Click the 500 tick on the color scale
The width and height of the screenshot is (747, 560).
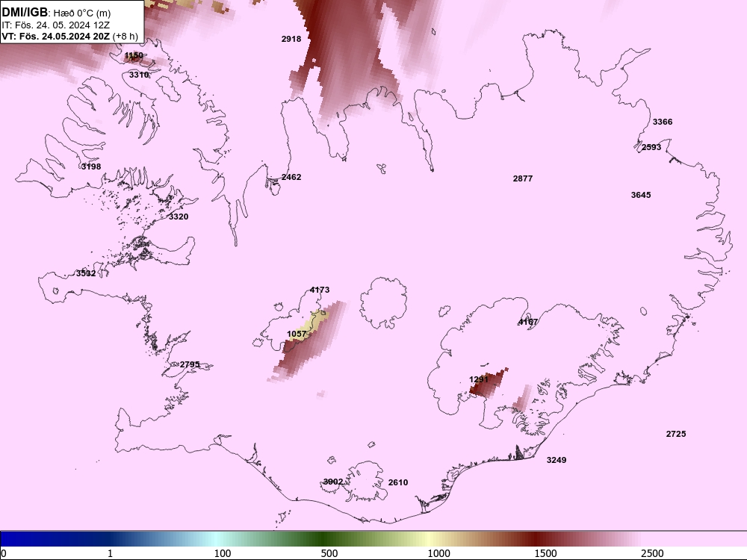click(329, 553)
